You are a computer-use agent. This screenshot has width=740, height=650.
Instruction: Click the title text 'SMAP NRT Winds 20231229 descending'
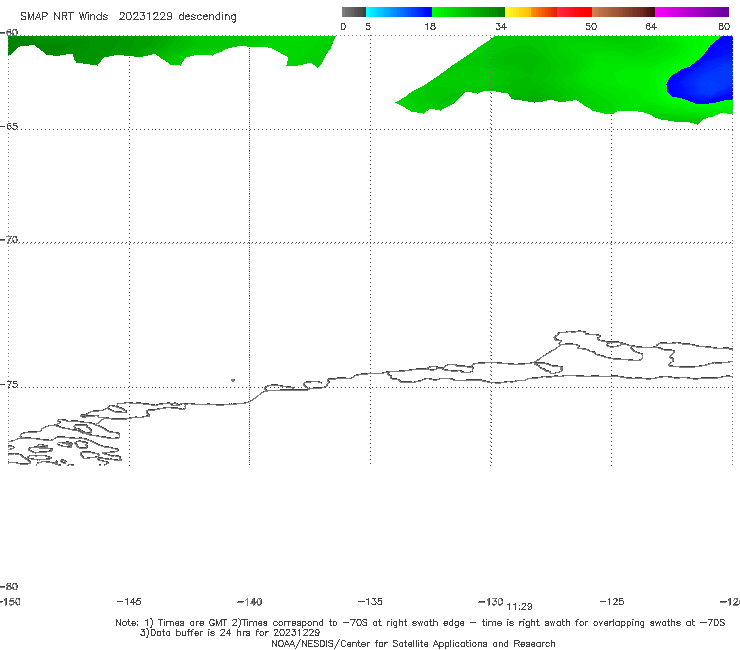coord(128,17)
